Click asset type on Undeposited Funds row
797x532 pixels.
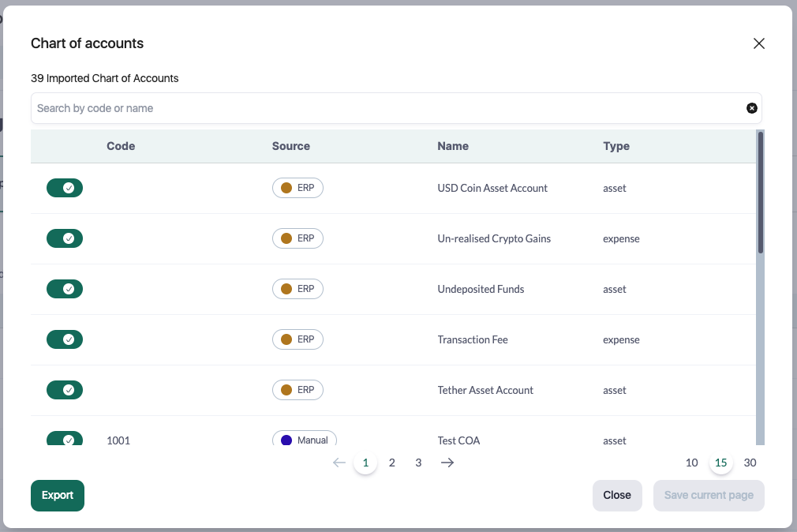point(615,290)
